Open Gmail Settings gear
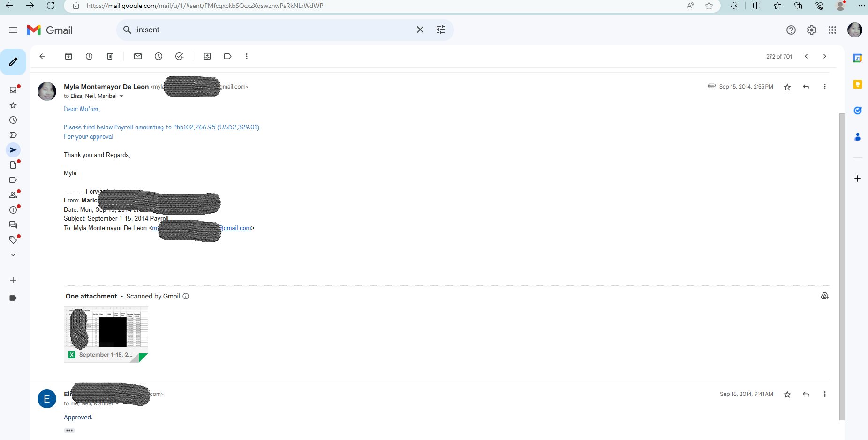 pos(812,30)
